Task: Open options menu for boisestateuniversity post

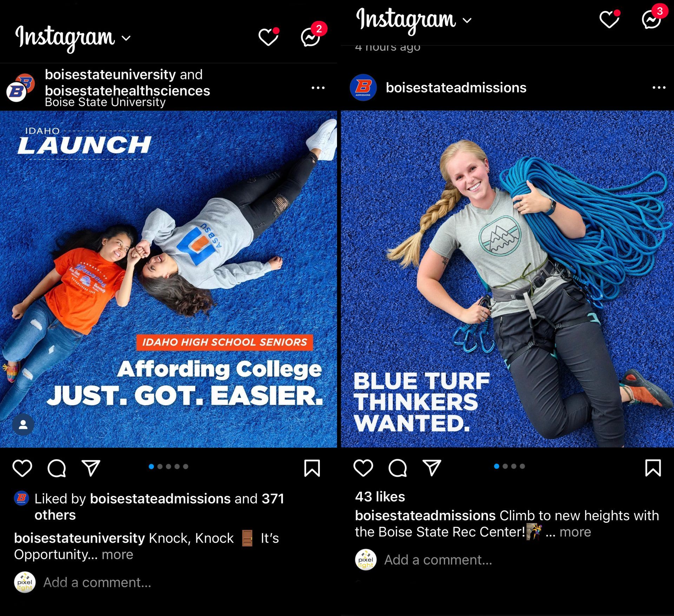Action: (318, 88)
